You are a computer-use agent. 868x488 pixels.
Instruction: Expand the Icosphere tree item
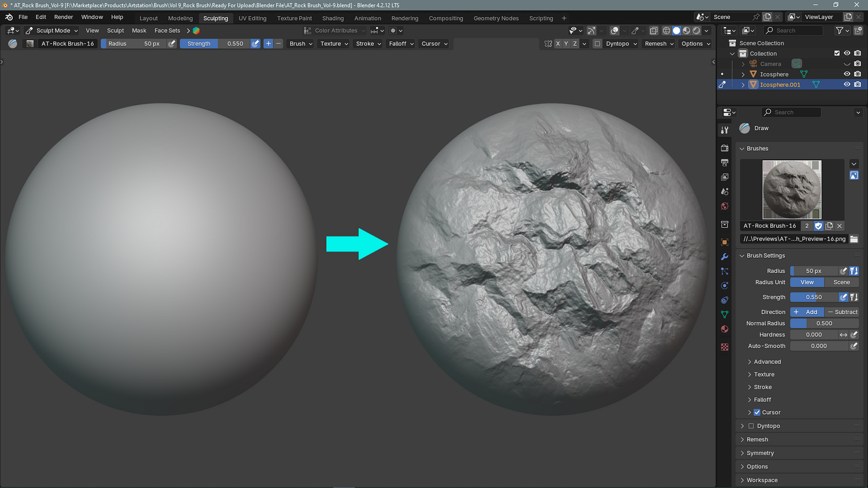coord(743,75)
